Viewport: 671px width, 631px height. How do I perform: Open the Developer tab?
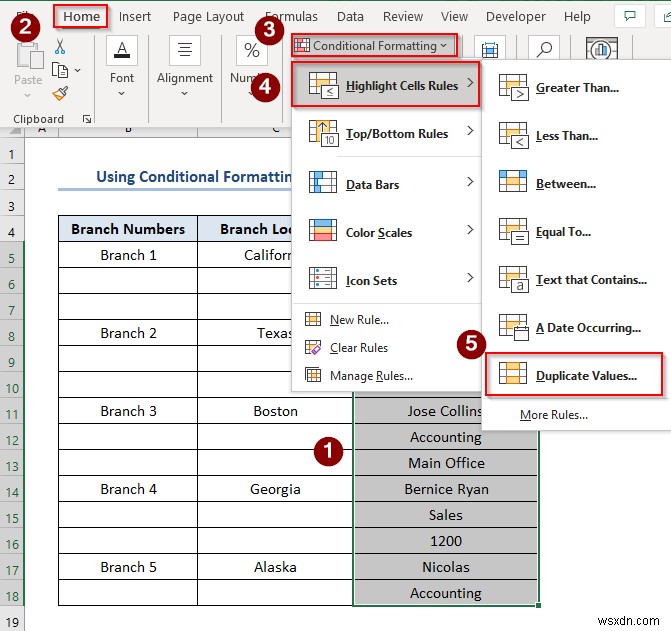(x=516, y=17)
